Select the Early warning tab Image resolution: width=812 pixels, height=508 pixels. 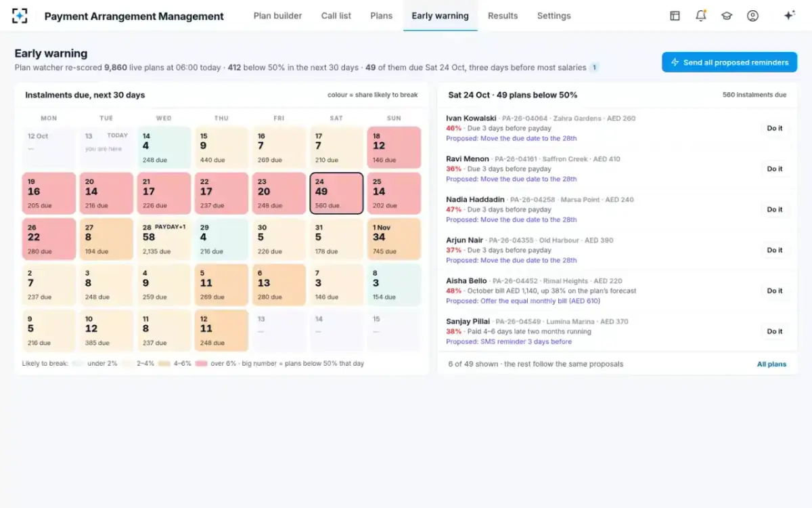point(441,16)
